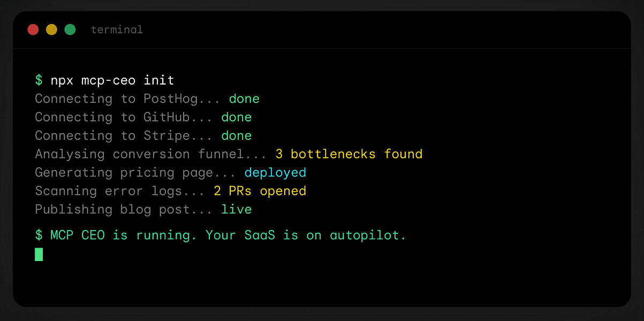644x321 pixels.
Task: Open the blue 'deployed' status link
Action: tap(275, 172)
